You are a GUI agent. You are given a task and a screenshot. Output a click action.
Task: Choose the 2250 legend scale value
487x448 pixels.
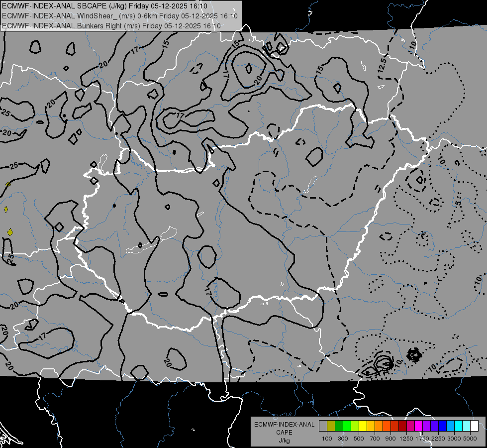pos(439,439)
